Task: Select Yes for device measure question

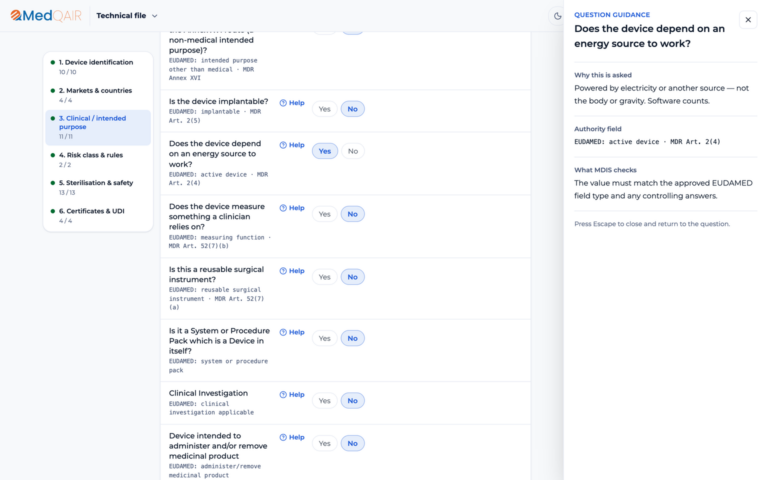Action: click(324, 214)
